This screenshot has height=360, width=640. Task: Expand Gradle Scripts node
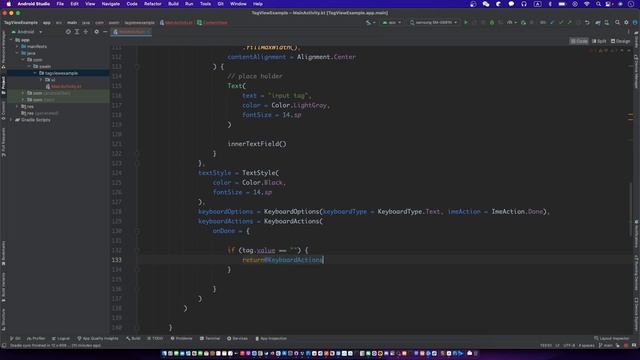pyautogui.click(x=11, y=120)
